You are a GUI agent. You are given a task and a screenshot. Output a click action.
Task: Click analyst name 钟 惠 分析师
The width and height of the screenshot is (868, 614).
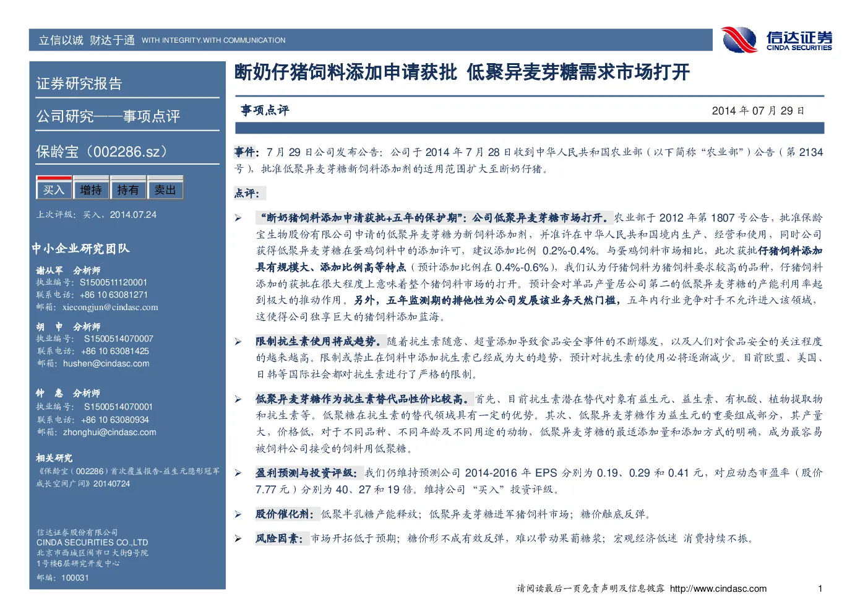[68, 393]
